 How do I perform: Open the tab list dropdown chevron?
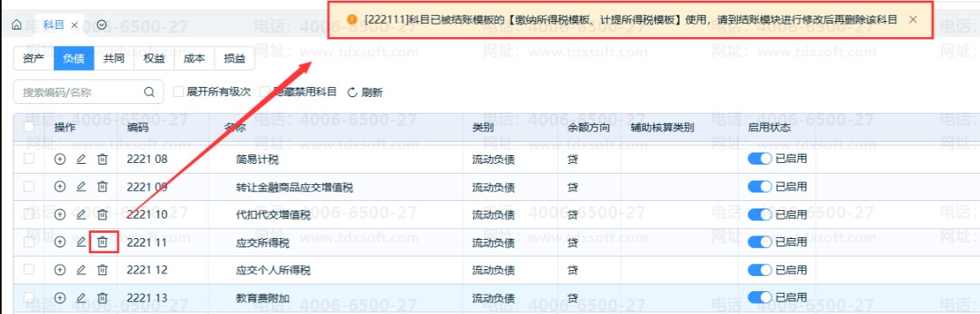tap(102, 25)
